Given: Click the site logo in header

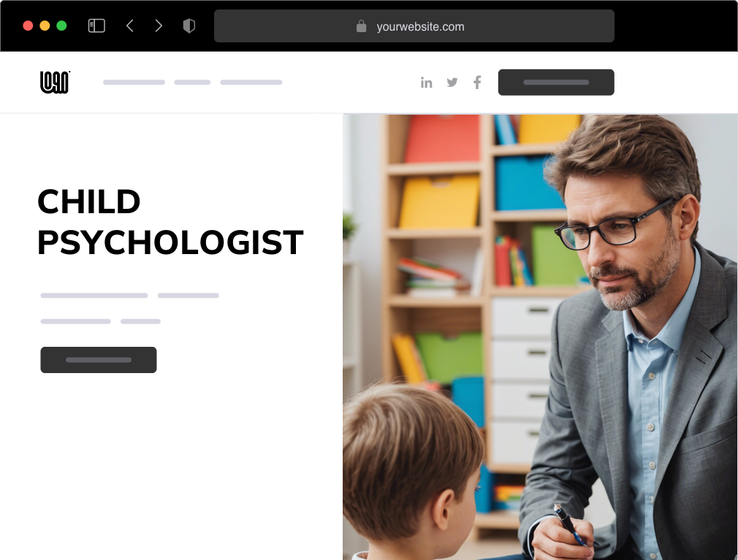Looking at the screenshot, I should pyautogui.click(x=55, y=83).
